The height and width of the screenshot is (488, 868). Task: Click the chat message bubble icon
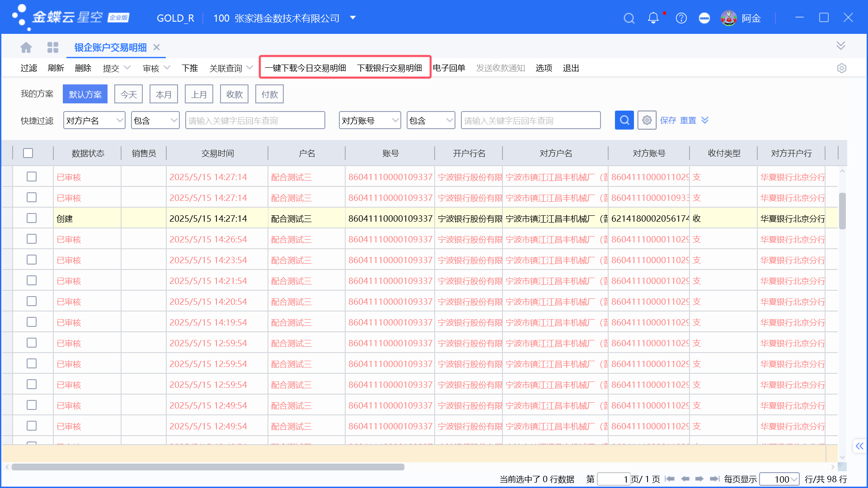(704, 18)
